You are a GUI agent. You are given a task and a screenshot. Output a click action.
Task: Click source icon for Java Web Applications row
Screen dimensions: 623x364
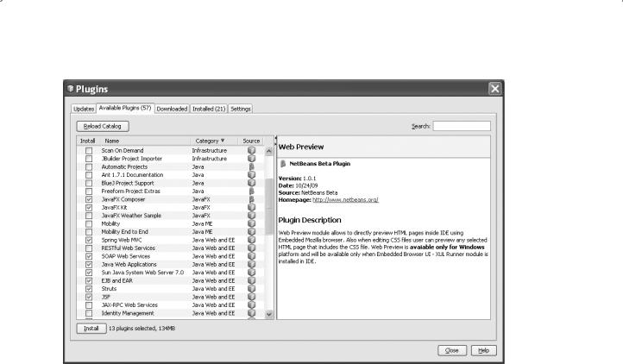coord(251,264)
